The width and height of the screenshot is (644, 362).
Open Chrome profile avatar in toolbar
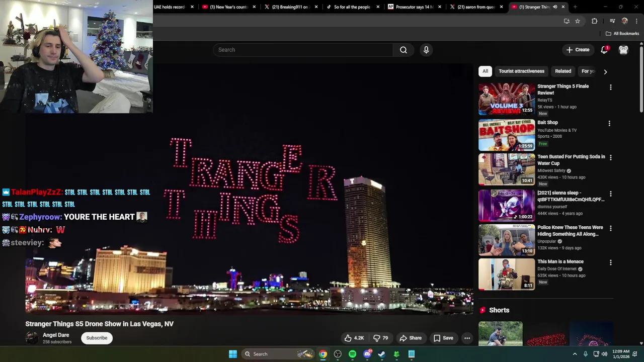point(625,21)
